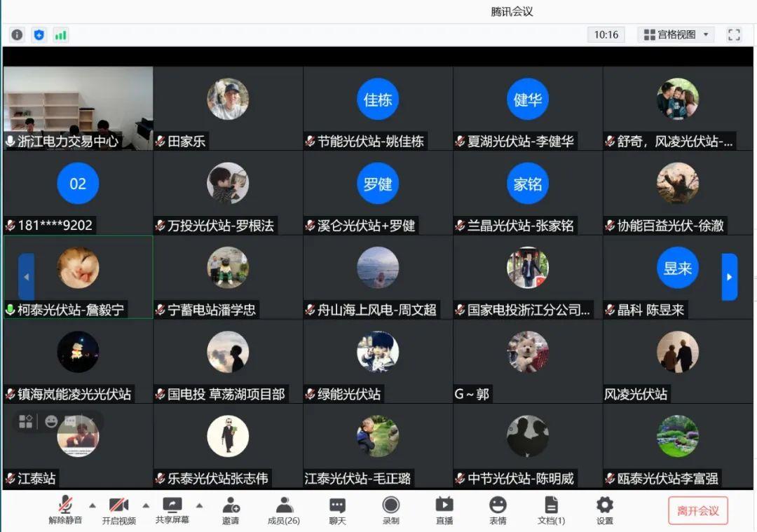This screenshot has width=757, height=532.
Task: Select 乐泰光伏站张志伟 name label
Action: coord(218,479)
